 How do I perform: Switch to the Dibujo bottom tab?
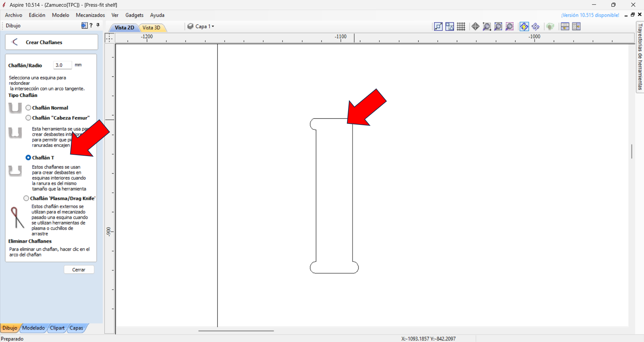click(x=10, y=328)
